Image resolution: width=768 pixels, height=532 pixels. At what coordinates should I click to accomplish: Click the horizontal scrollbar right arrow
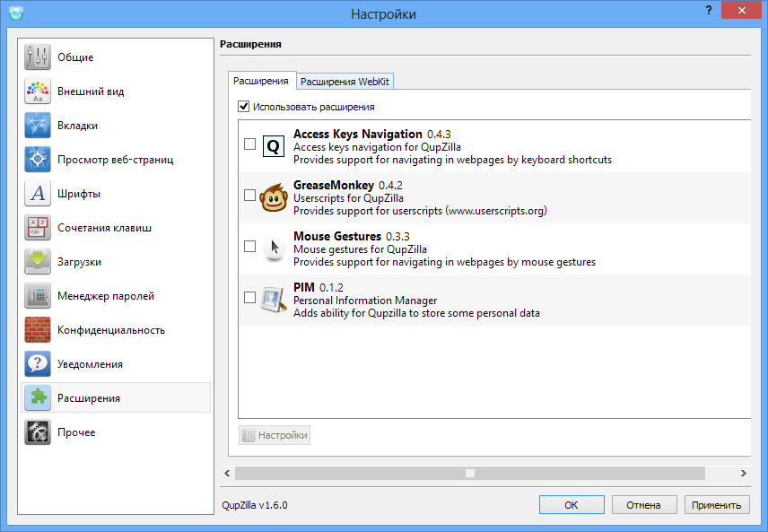pos(744,473)
